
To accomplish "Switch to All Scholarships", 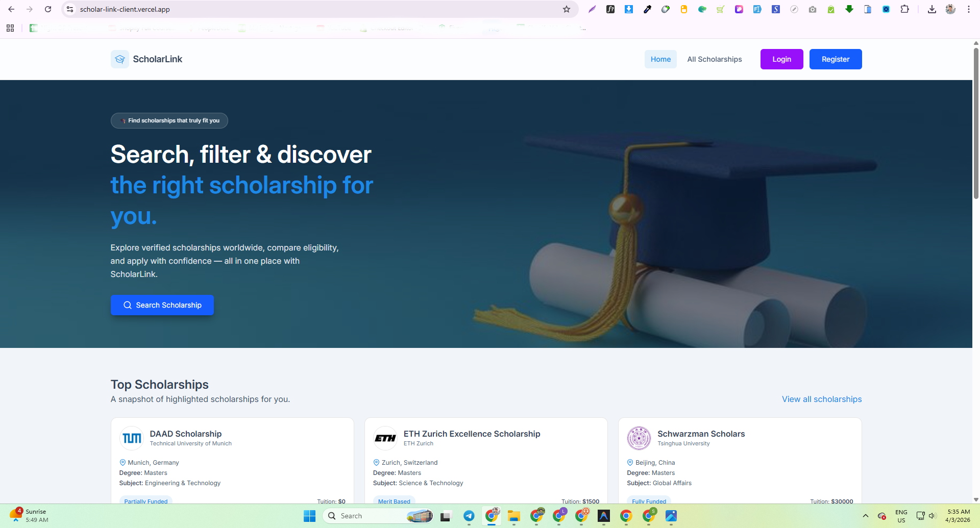I will [714, 59].
